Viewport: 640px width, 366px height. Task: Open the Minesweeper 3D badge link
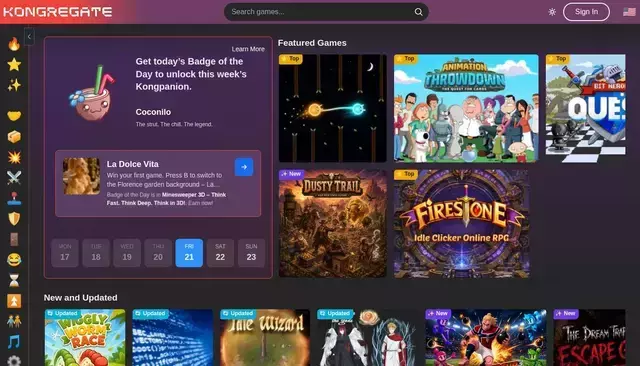point(166,199)
